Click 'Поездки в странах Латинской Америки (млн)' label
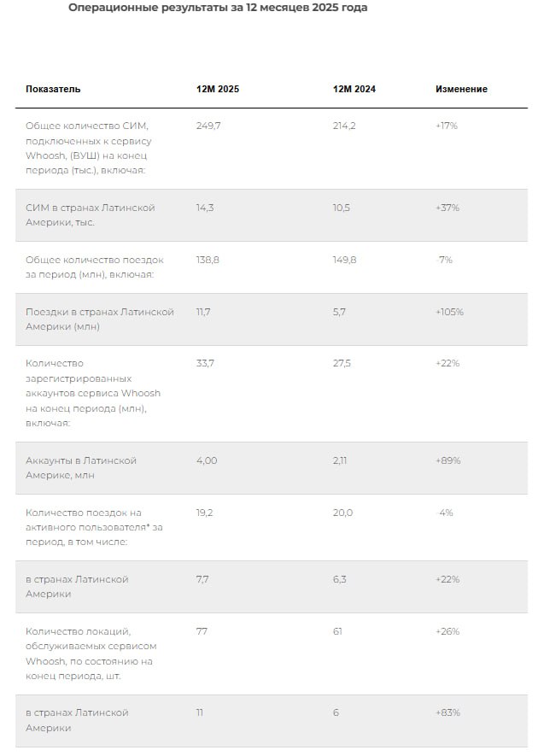The height and width of the screenshot is (756, 538). [99, 319]
